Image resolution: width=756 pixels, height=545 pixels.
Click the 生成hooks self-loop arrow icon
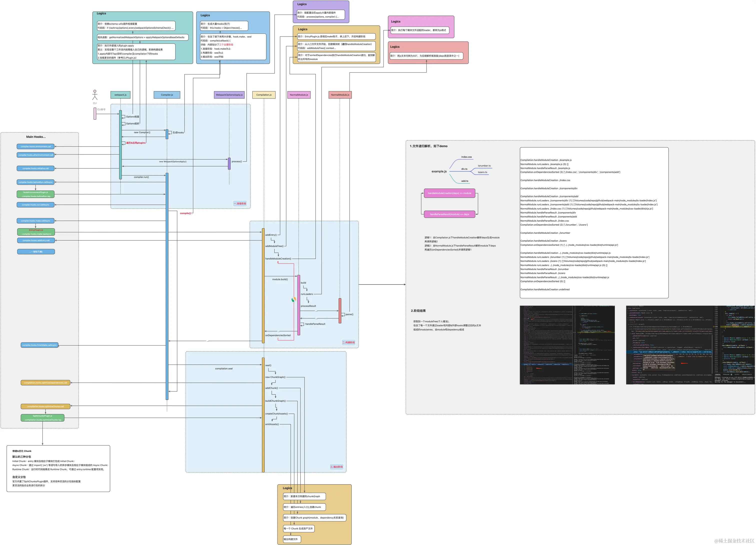(170, 133)
